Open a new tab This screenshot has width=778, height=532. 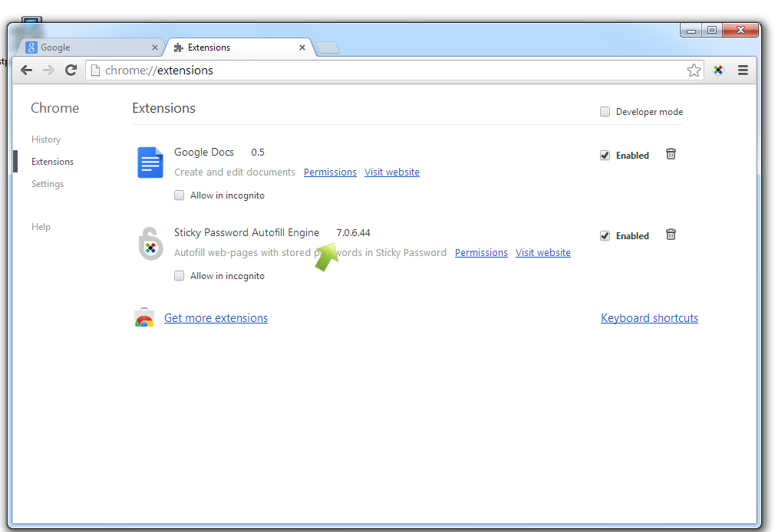tap(328, 48)
